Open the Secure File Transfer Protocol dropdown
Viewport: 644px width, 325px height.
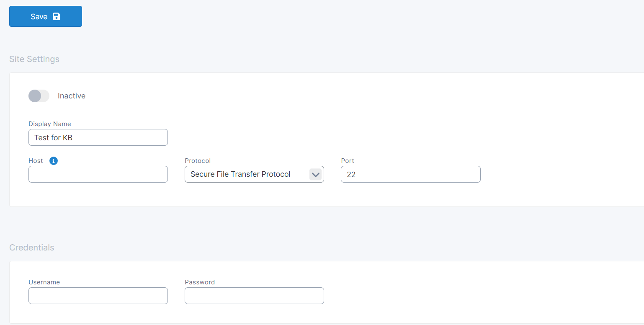point(247,174)
